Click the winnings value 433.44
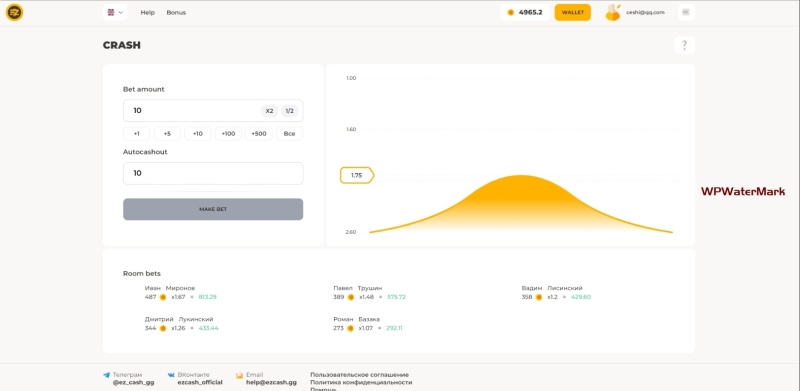This screenshot has height=391, width=800. [209, 328]
